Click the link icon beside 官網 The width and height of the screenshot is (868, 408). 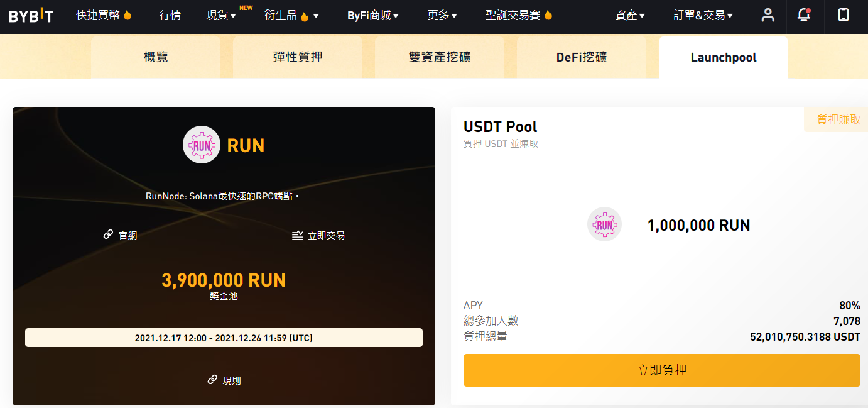pos(108,234)
